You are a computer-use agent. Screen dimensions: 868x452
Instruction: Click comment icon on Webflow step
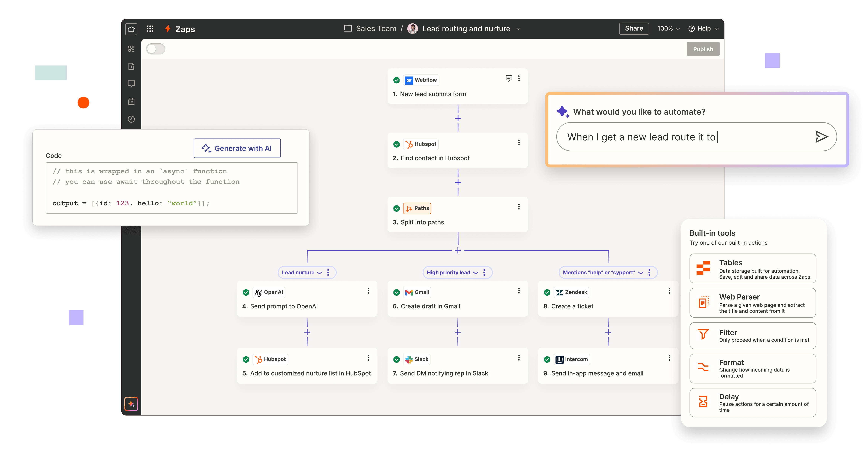[x=508, y=78]
